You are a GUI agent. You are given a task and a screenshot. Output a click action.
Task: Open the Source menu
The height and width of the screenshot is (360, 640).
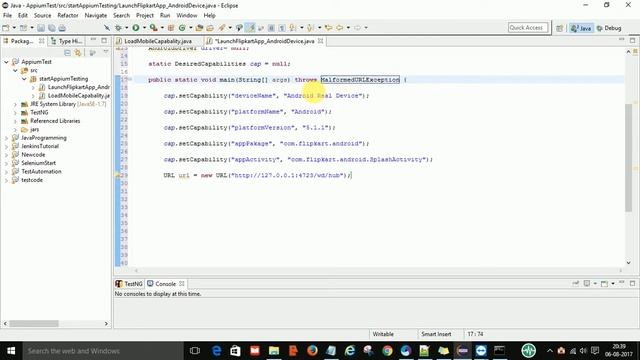click(x=42, y=16)
